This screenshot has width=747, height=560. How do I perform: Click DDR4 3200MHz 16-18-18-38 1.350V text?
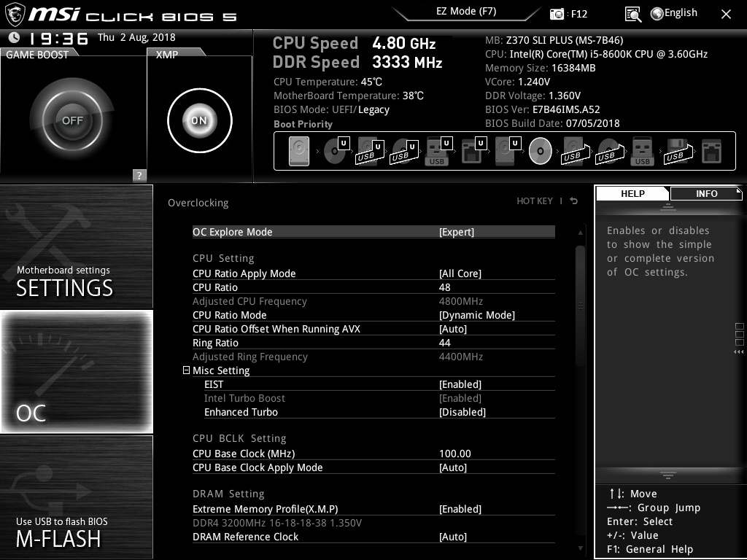tap(276, 523)
